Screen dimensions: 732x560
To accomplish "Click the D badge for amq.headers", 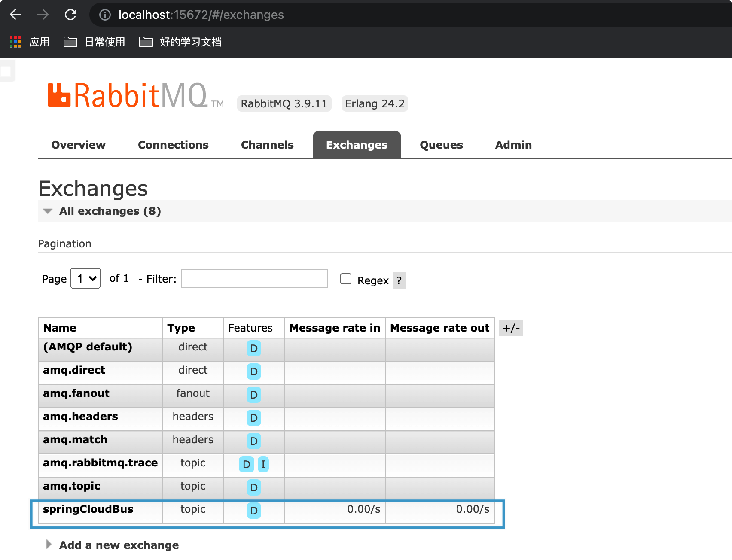I will tap(254, 418).
